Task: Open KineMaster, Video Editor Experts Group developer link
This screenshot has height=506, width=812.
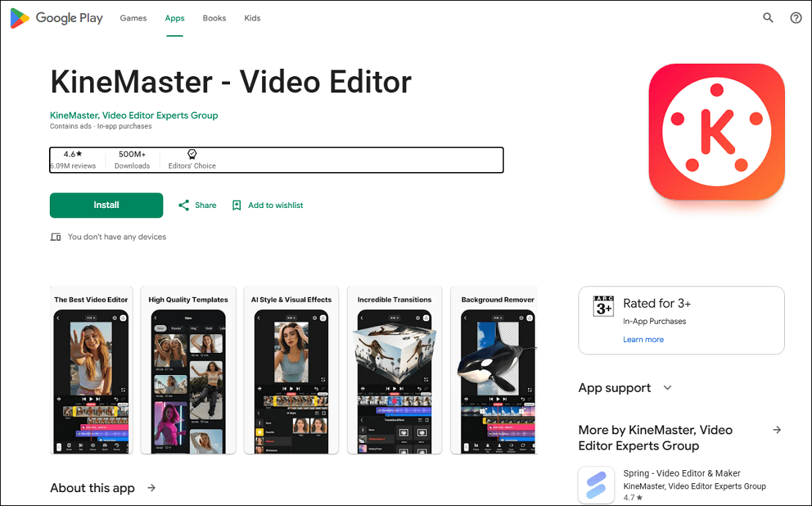Action: [133, 115]
